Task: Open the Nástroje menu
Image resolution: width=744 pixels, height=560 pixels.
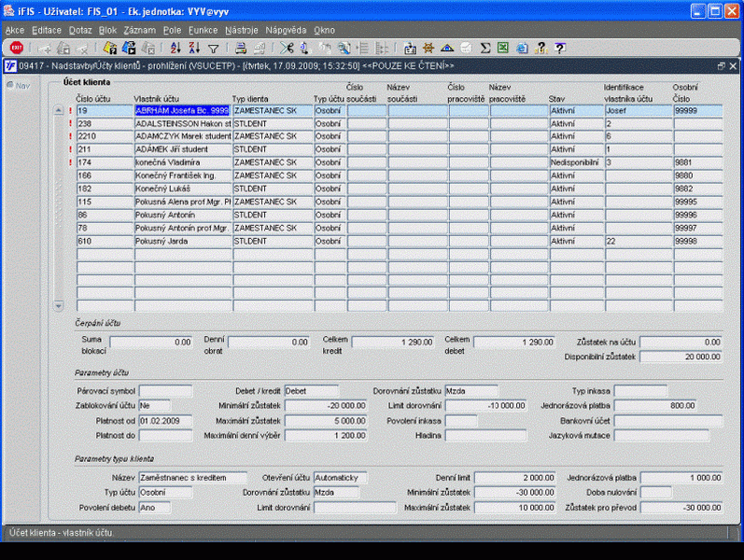Action: pos(242,31)
